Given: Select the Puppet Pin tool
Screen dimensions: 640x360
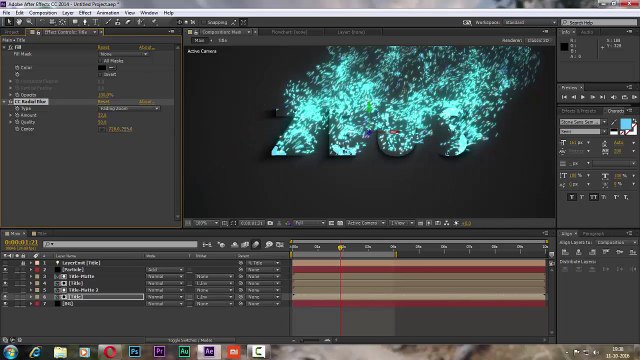Looking at the screenshot, I should click(x=154, y=22).
